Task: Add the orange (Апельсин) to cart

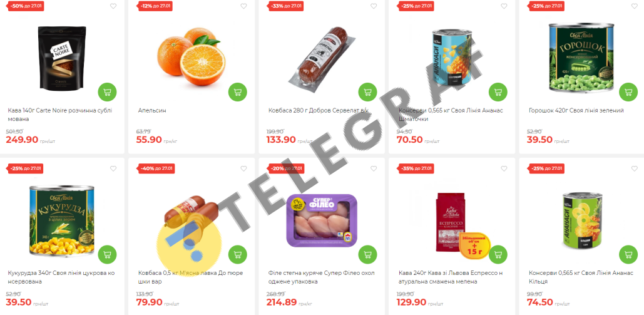Action: click(237, 92)
